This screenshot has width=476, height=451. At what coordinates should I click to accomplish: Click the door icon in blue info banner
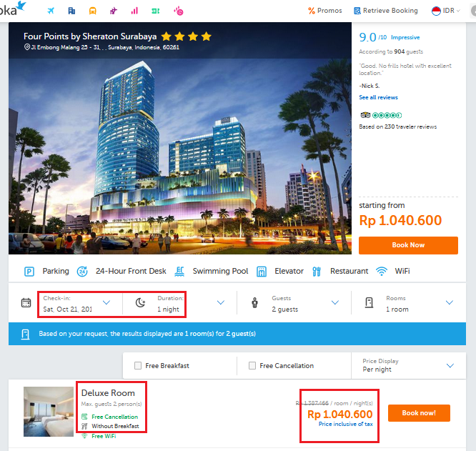pyautogui.click(x=26, y=334)
